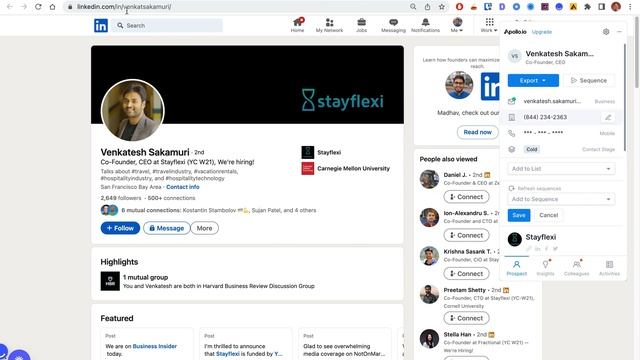
Task: Click the Cold contact stage tag
Action: 531,149
